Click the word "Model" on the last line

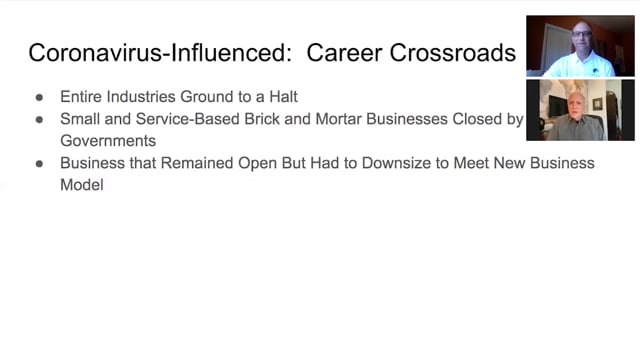[82, 185]
